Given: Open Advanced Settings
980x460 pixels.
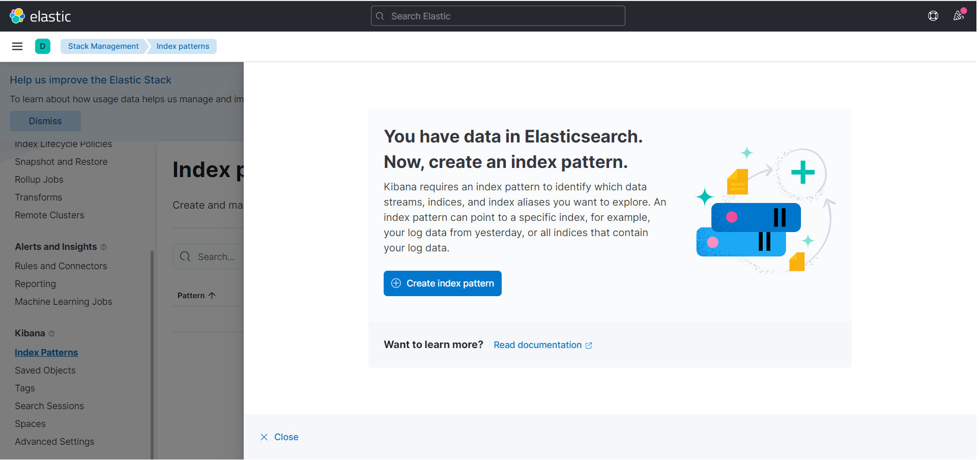Looking at the screenshot, I should coord(54,442).
